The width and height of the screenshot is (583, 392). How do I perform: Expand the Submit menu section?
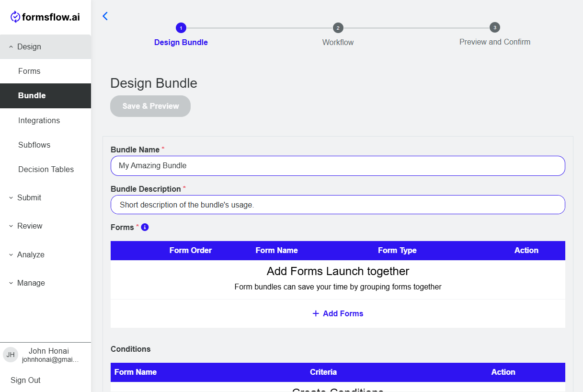[x=46, y=197]
